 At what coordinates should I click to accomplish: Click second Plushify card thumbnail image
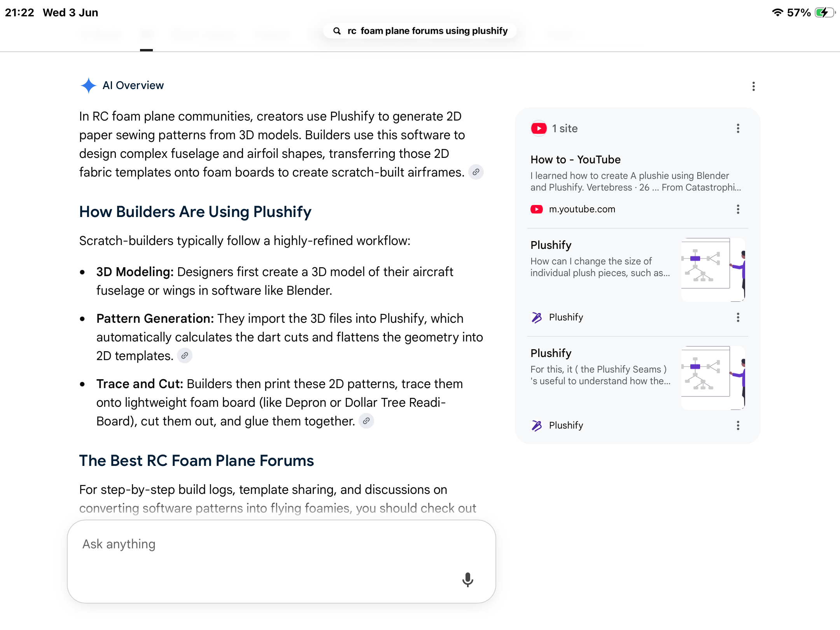[x=713, y=378]
